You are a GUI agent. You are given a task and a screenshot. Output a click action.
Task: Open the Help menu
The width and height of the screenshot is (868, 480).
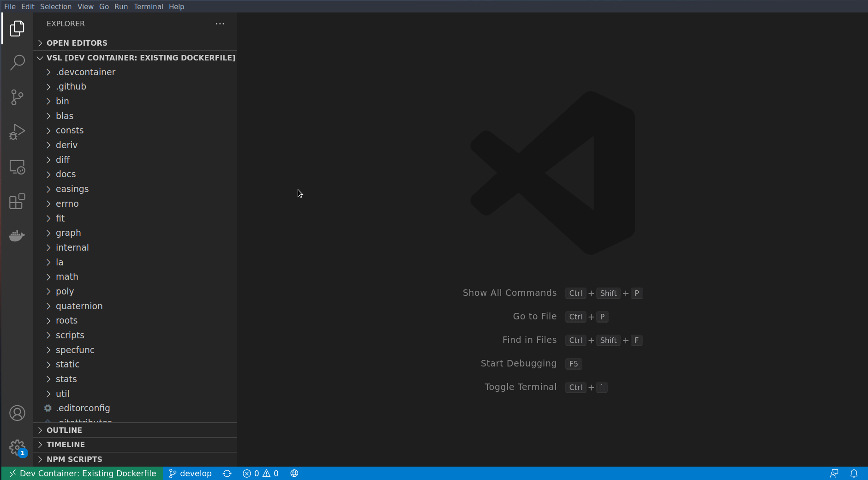tap(177, 6)
